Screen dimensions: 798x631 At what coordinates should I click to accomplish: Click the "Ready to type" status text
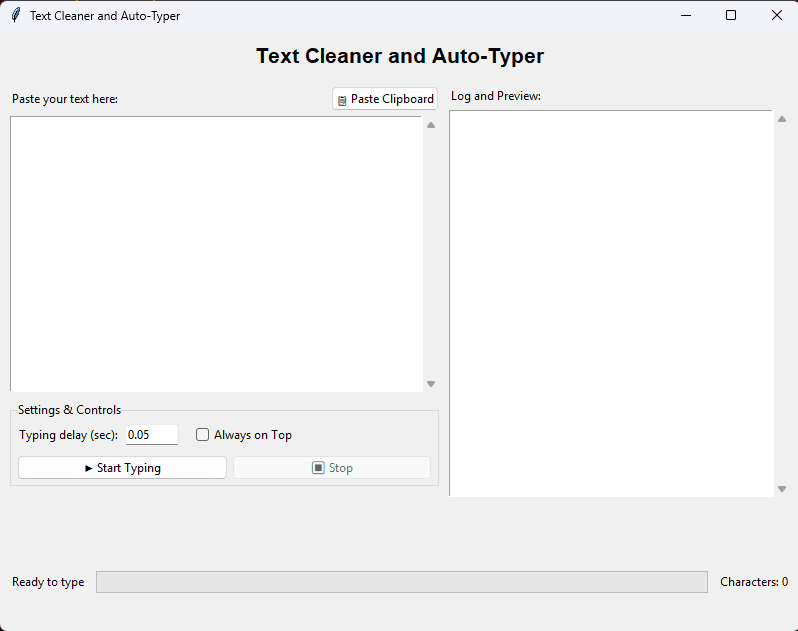[48, 582]
